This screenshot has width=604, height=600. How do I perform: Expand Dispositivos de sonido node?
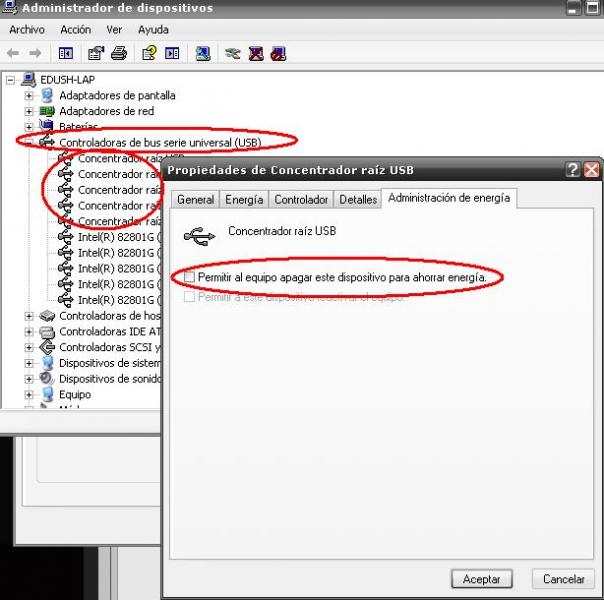click(29, 379)
